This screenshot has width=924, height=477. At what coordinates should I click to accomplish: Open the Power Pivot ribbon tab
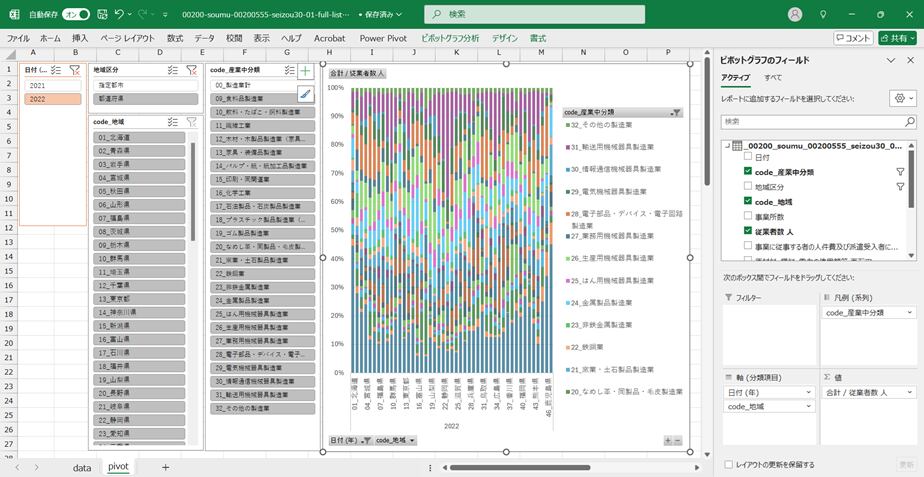point(383,38)
